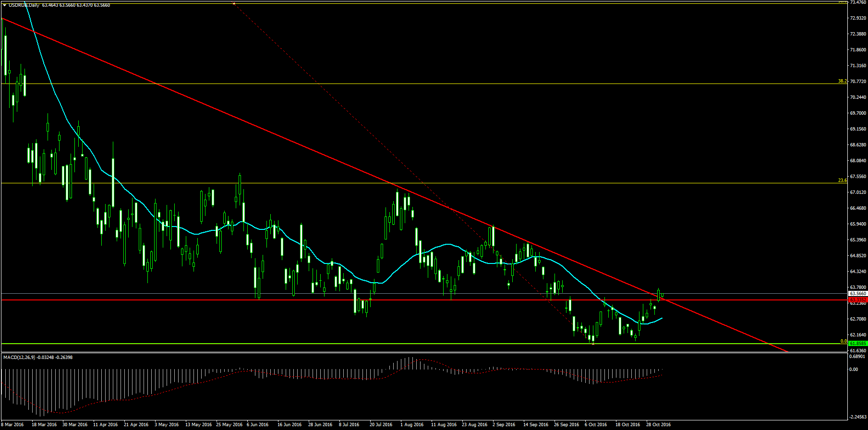
Task: Click the 3 May 2016 date label
Action: [166, 424]
